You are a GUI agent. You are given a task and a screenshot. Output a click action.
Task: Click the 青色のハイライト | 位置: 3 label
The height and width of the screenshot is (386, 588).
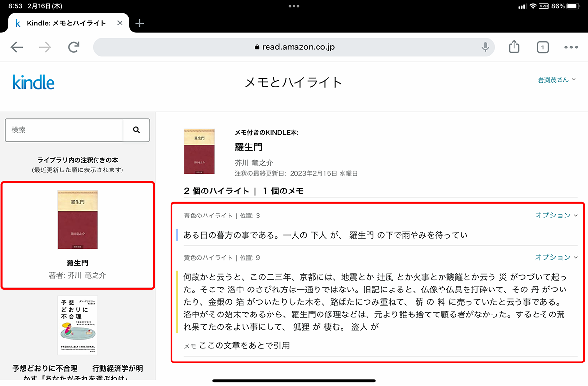pyautogui.click(x=222, y=216)
